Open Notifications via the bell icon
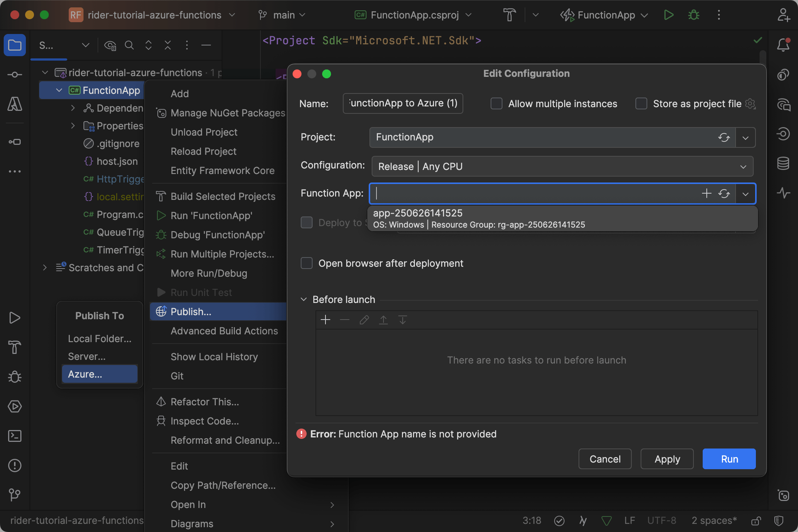 (784, 45)
